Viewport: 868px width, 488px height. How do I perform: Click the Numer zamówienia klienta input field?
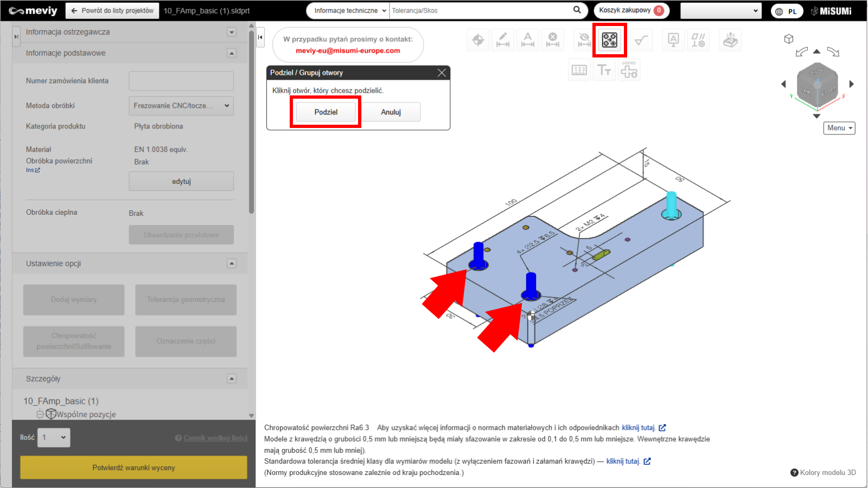tap(181, 81)
